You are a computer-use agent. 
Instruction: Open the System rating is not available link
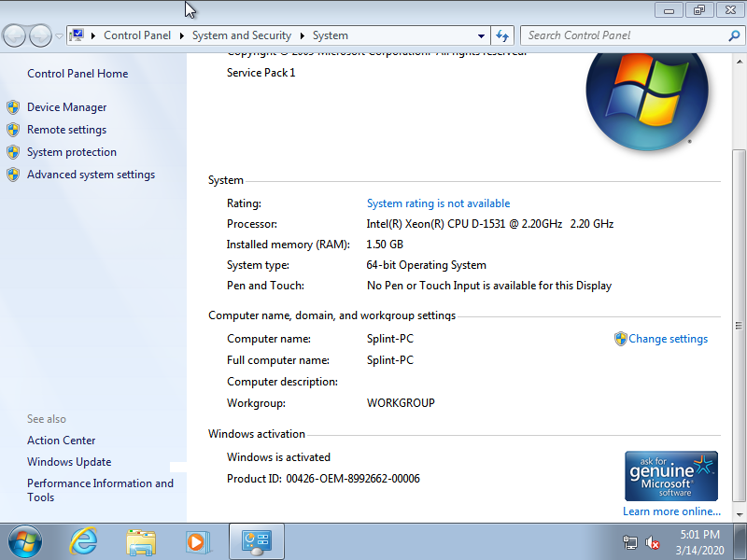[438, 203]
